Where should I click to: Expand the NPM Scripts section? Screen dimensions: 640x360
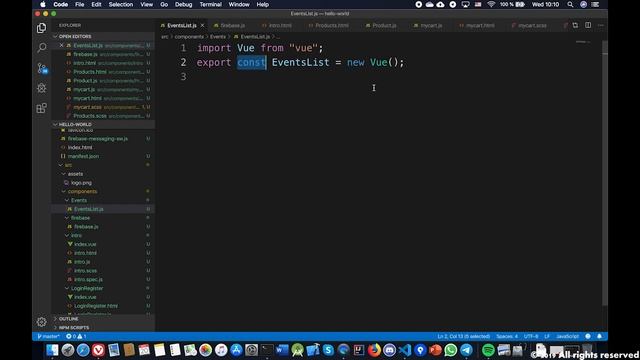103,327
